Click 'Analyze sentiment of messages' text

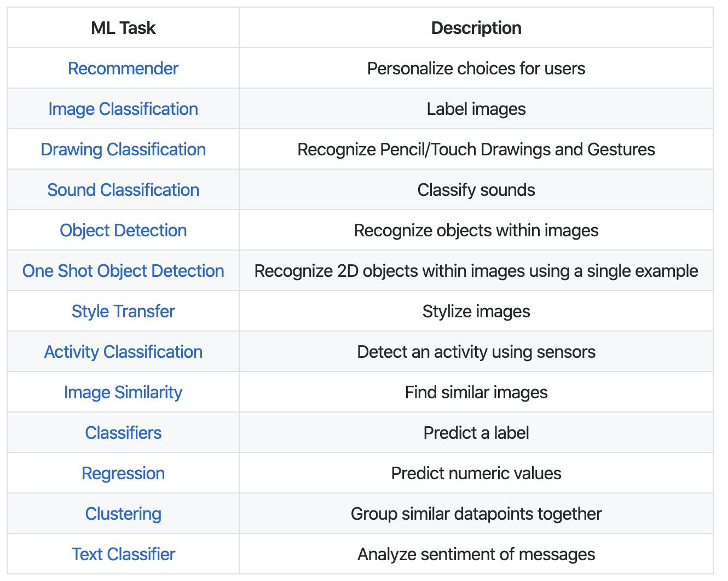476,554
